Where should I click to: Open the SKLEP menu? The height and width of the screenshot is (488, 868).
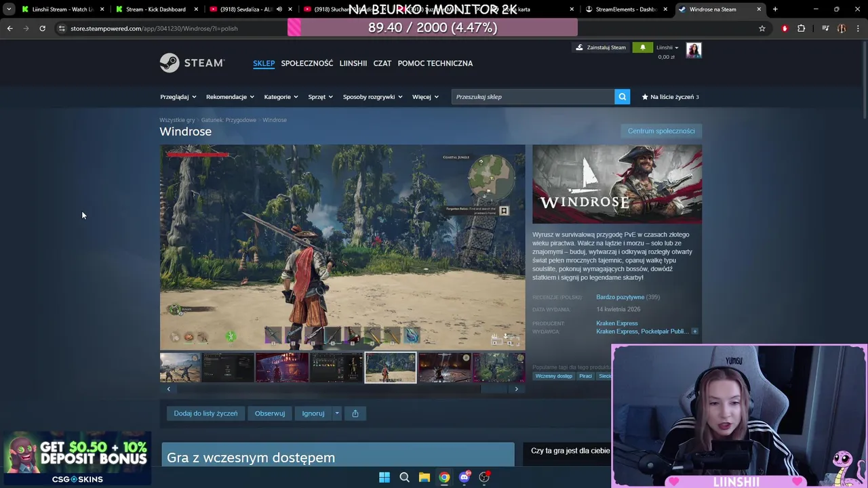pyautogui.click(x=264, y=63)
